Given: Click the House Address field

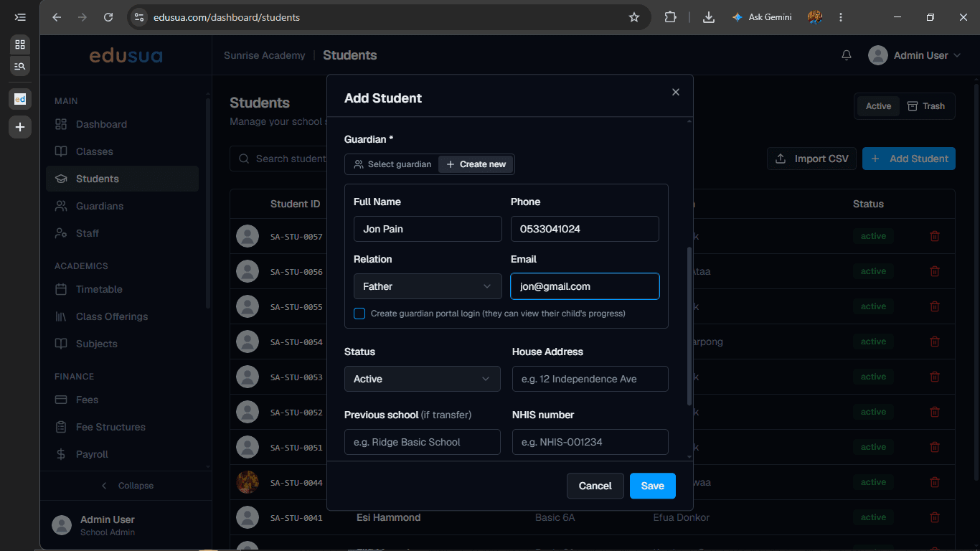Looking at the screenshot, I should [x=590, y=379].
